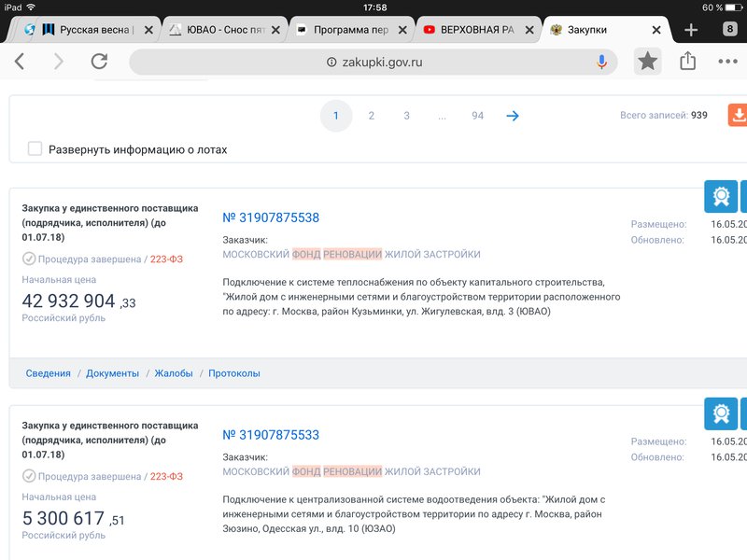Jump to last page 94
The image size is (747, 560).
pos(477,116)
